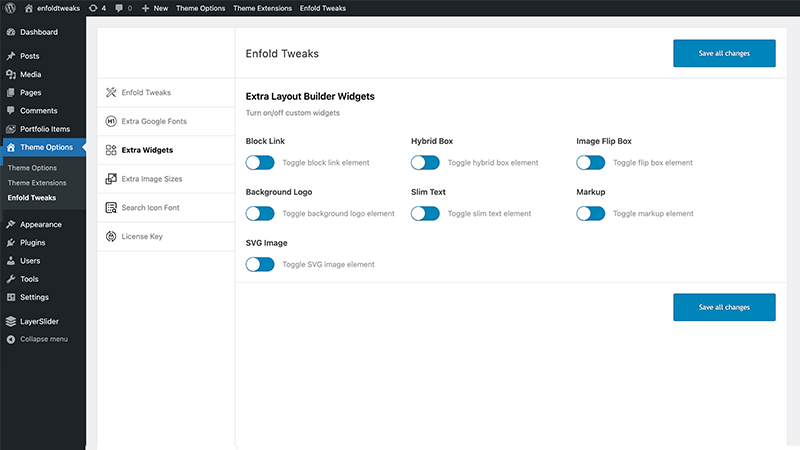Image resolution: width=800 pixels, height=450 pixels.
Task: Click the WordPress logo icon
Action: [10, 8]
